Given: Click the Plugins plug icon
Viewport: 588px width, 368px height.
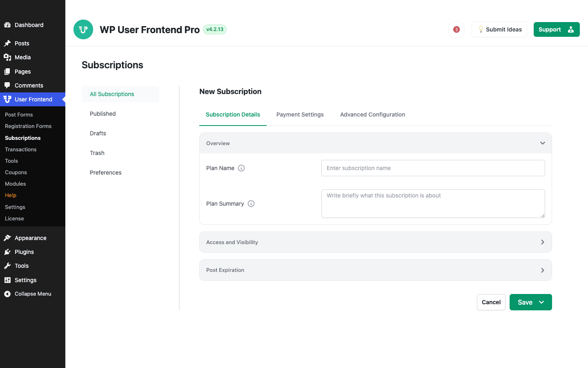Looking at the screenshot, I should click(7, 252).
